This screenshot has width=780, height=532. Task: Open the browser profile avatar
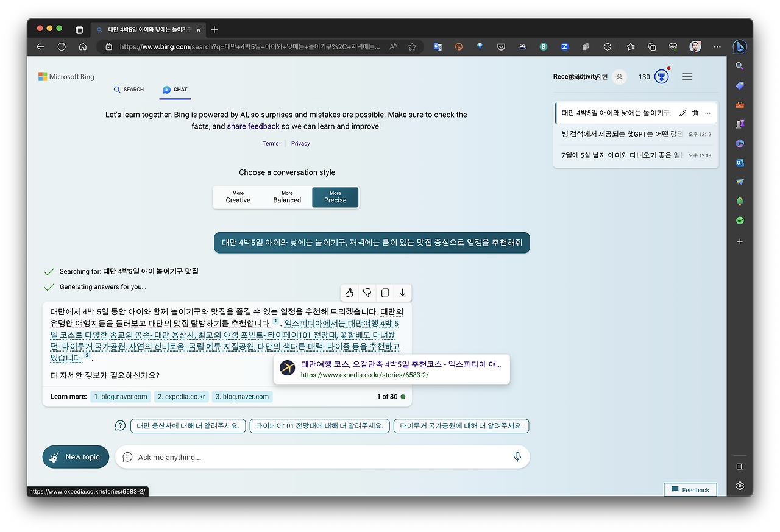695,47
